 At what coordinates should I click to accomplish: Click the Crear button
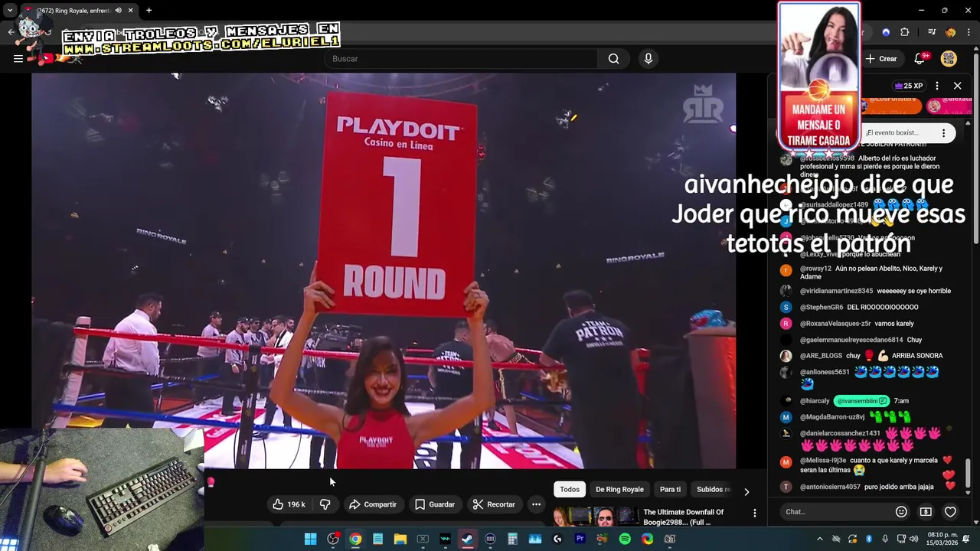coord(881,59)
